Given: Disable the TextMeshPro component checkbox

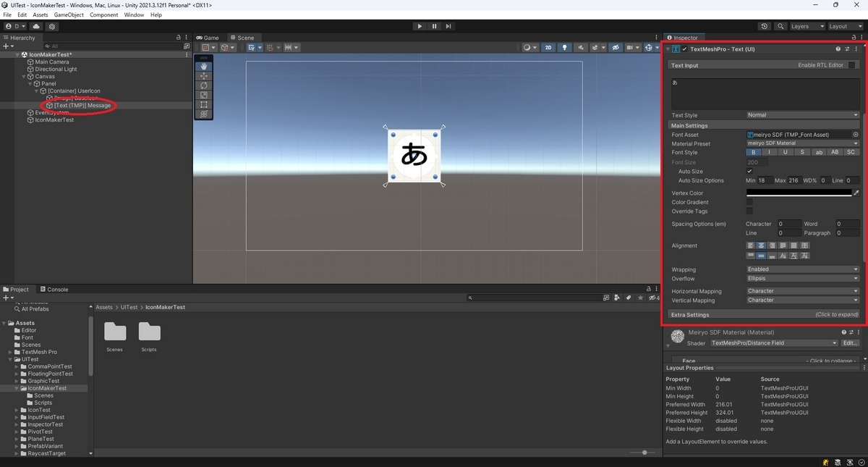Looking at the screenshot, I should (684, 49).
